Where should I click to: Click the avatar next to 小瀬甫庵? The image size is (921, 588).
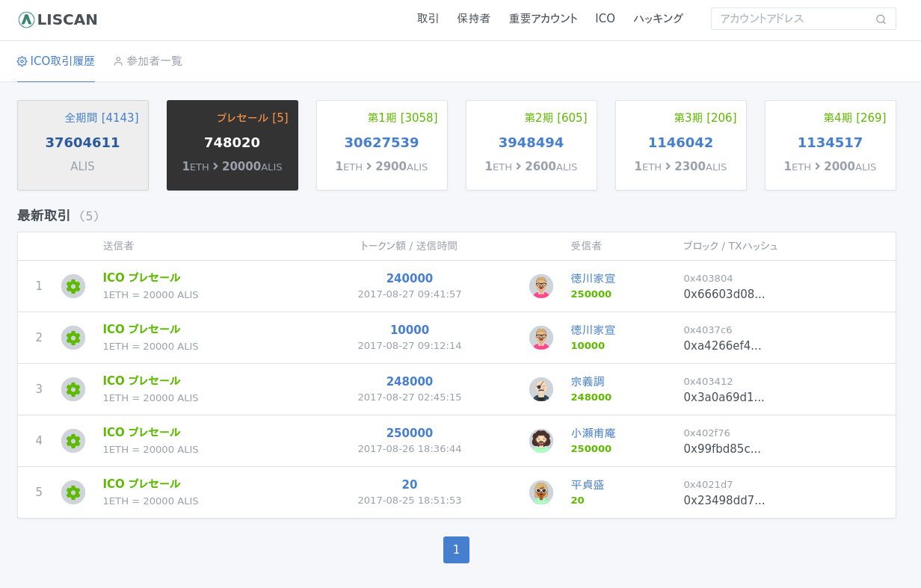(541, 441)
